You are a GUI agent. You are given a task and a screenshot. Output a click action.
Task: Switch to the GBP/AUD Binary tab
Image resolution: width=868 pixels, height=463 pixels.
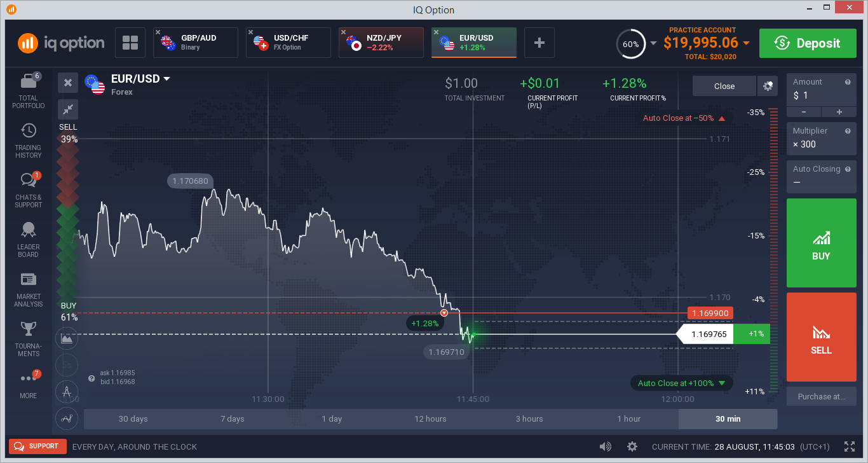click(x=196, y=43)
